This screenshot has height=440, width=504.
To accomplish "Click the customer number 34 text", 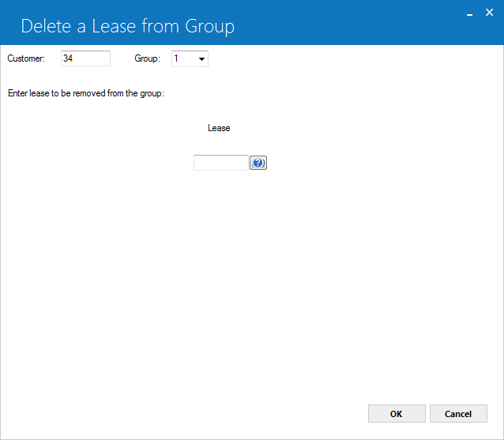I will tap(68, 58).
